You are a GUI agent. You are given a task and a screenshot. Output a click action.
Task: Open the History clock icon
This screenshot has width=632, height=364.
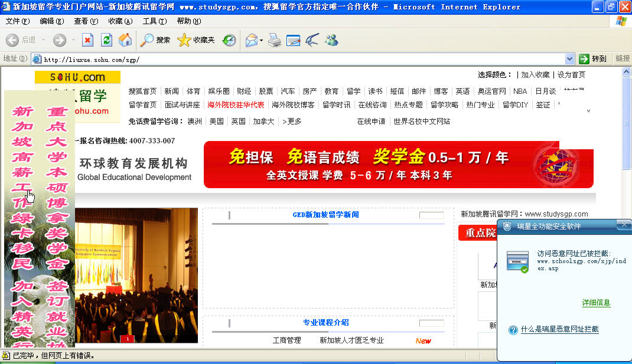click(229, 40)
